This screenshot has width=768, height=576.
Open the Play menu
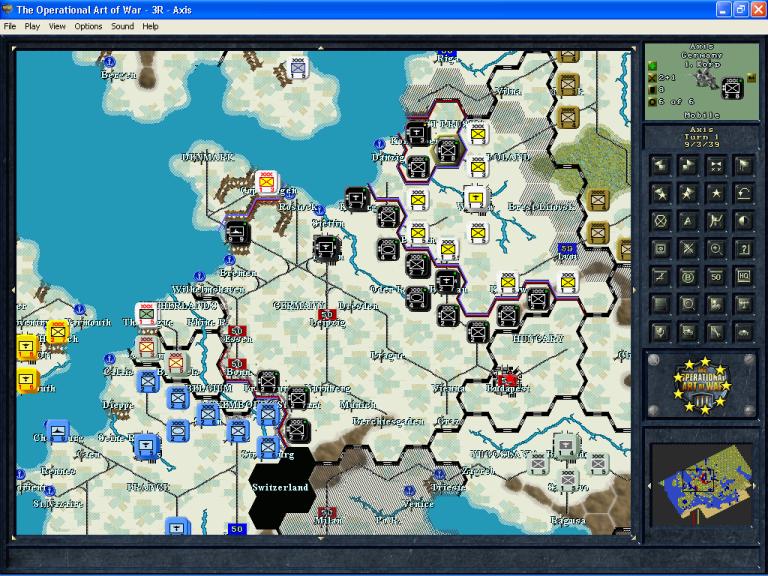tap(32, 26)
